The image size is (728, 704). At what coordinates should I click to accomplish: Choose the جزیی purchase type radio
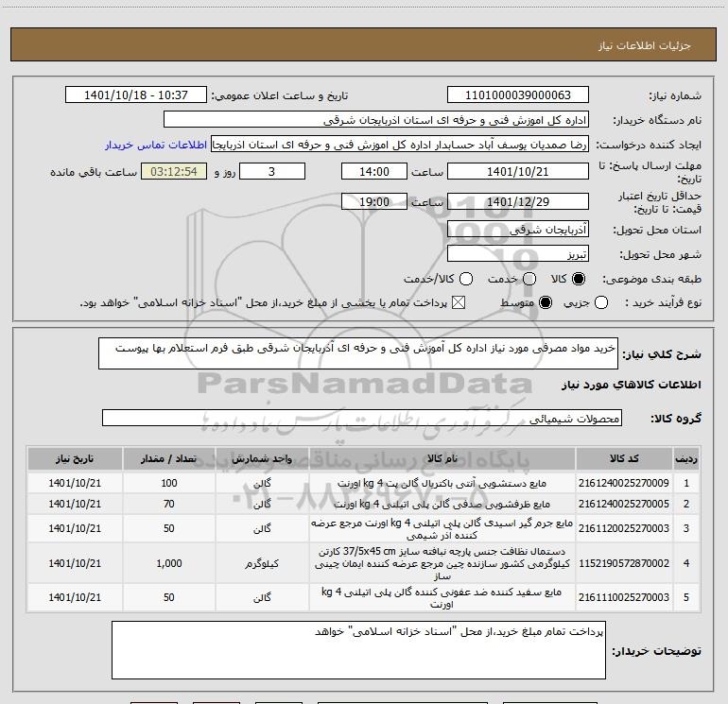[601, 303]
